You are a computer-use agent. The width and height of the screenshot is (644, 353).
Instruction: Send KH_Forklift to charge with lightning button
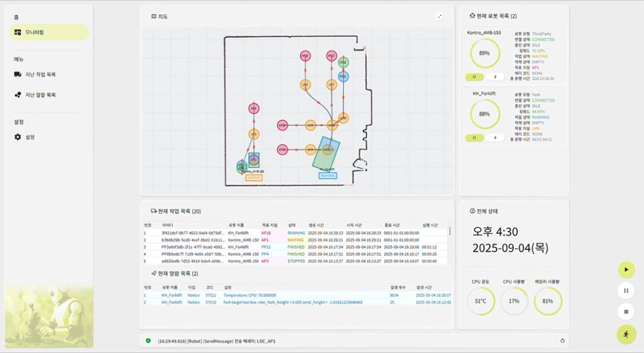pyautogui.click(x=495, y=138)
